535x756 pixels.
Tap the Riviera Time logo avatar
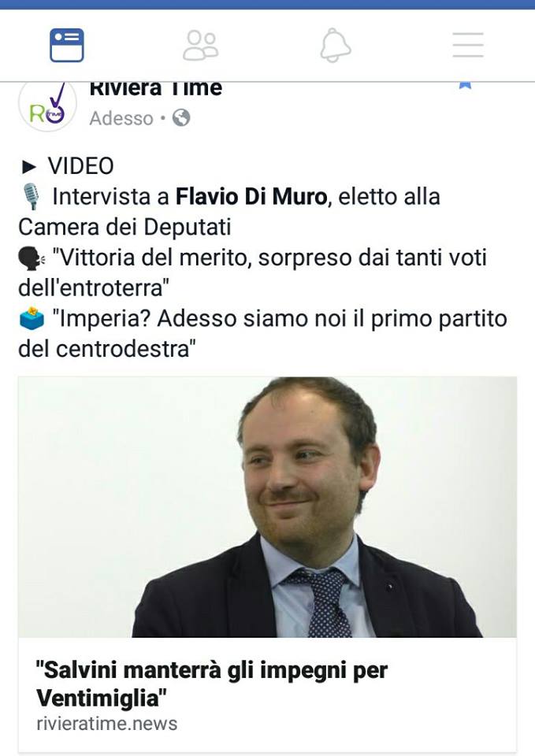[47, 106]
